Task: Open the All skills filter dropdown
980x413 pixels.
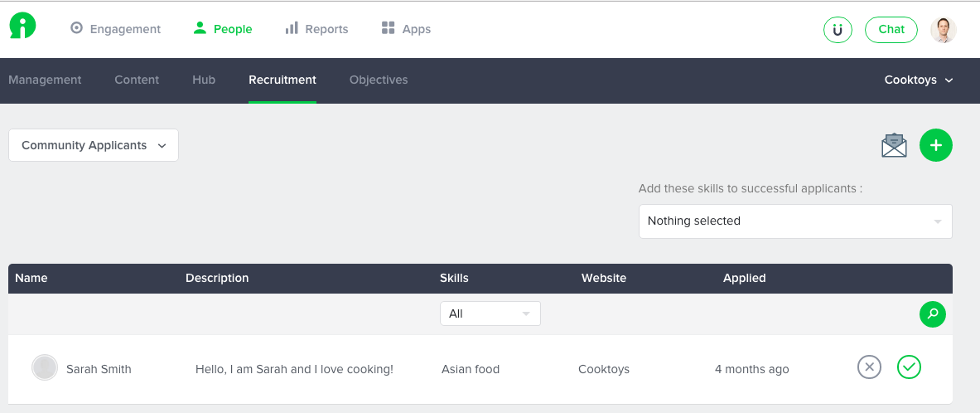Action: pos(490,313)
